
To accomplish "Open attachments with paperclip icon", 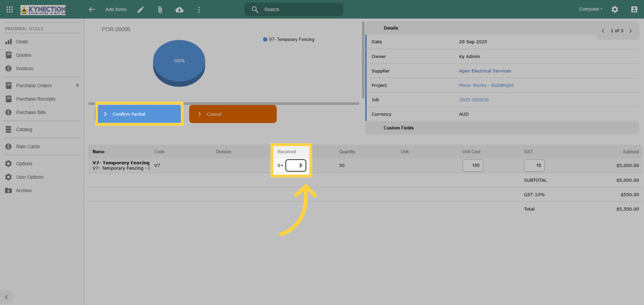I will pyautogui.click(x=160, y=10).
